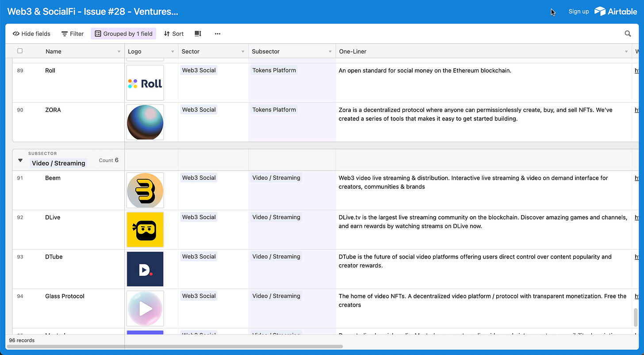
Task: Click the base title Web3 & SocialFi
Action: pos(92,12)
